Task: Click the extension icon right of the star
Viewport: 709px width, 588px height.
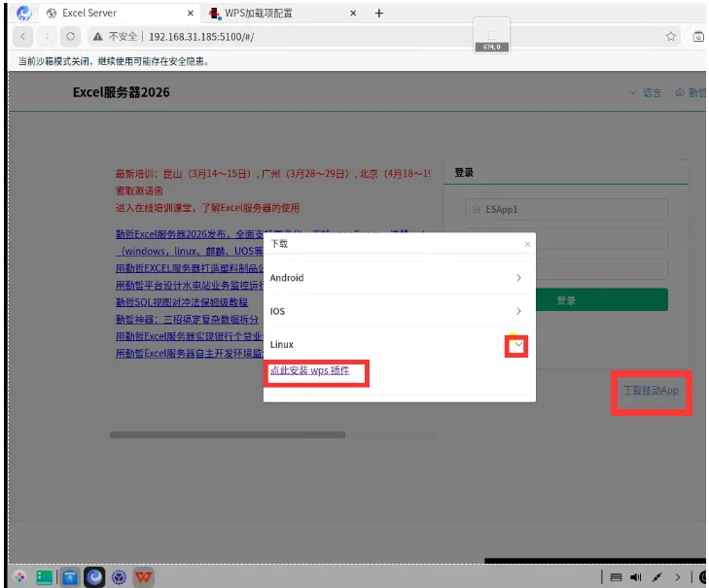Action: coord(698,37)
